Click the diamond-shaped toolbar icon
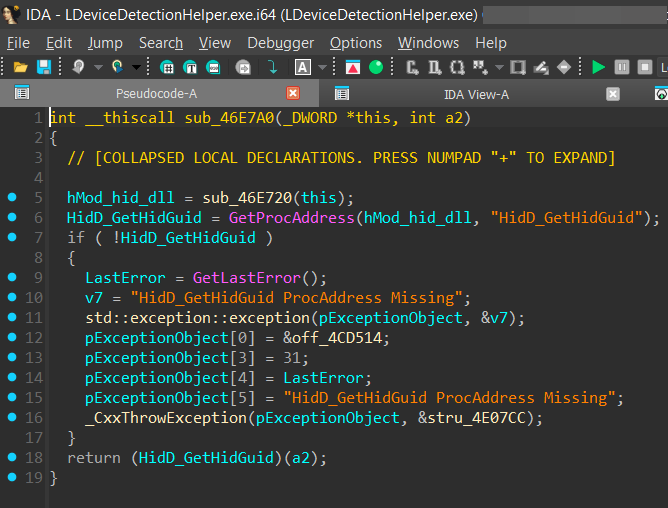 pos(564,67)
